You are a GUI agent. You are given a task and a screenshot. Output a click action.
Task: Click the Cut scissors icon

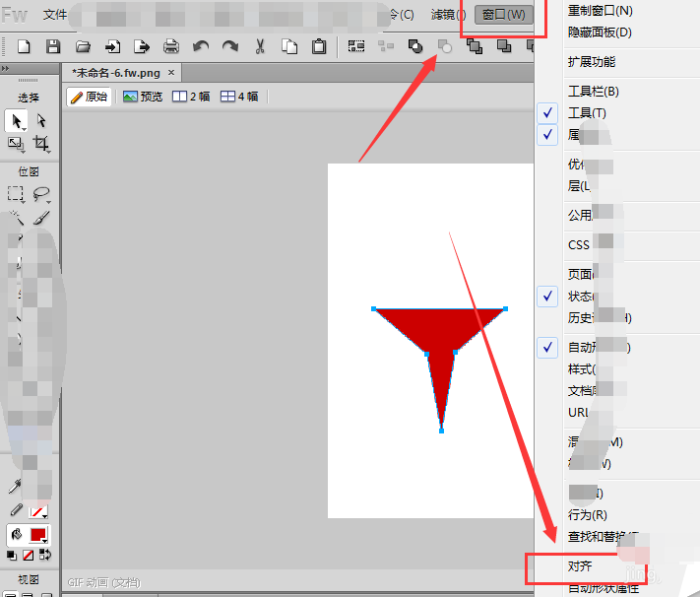(260, 46)
